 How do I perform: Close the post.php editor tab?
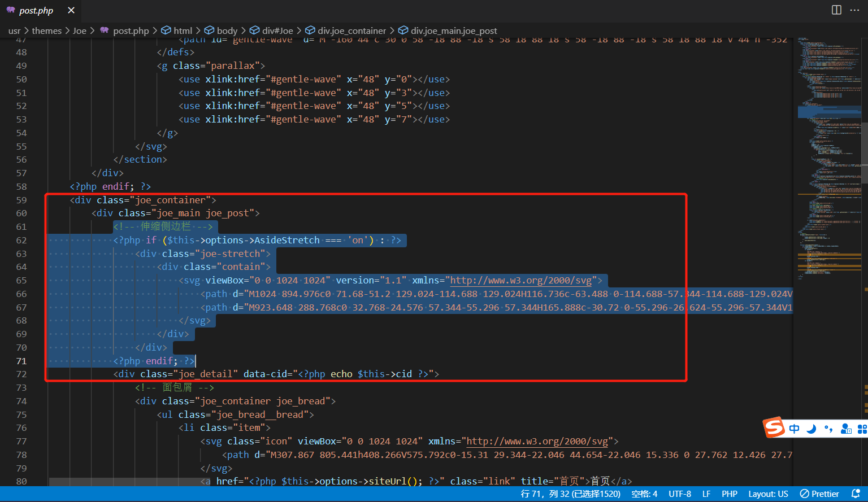click(x=71, y=10)
